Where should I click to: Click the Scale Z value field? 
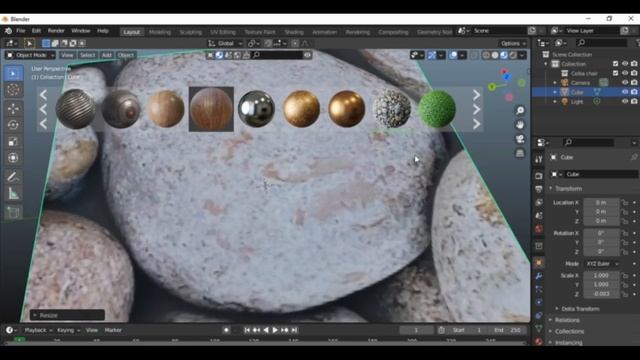click(601, 294)
